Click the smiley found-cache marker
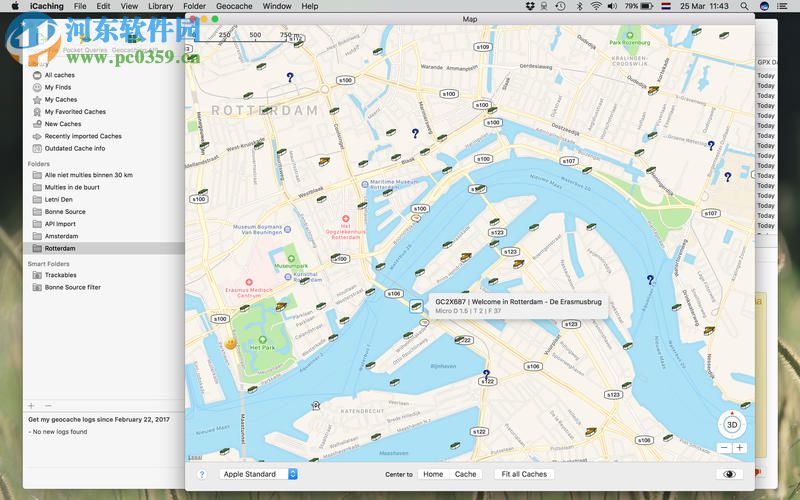The image size is (800, 500). click(x=231, y=343)
